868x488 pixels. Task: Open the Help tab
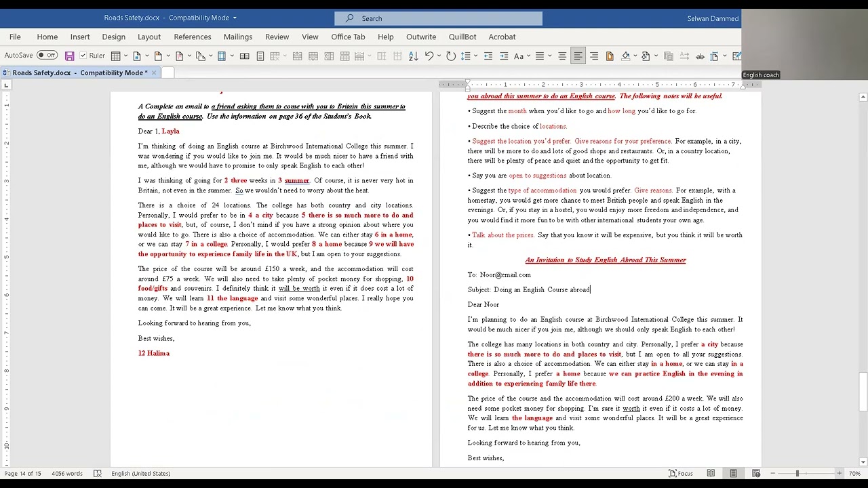tap(385, 37)
